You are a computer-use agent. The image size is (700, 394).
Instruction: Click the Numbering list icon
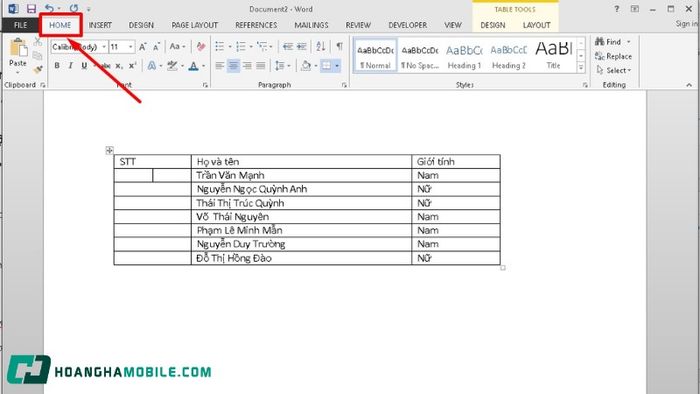241,46
